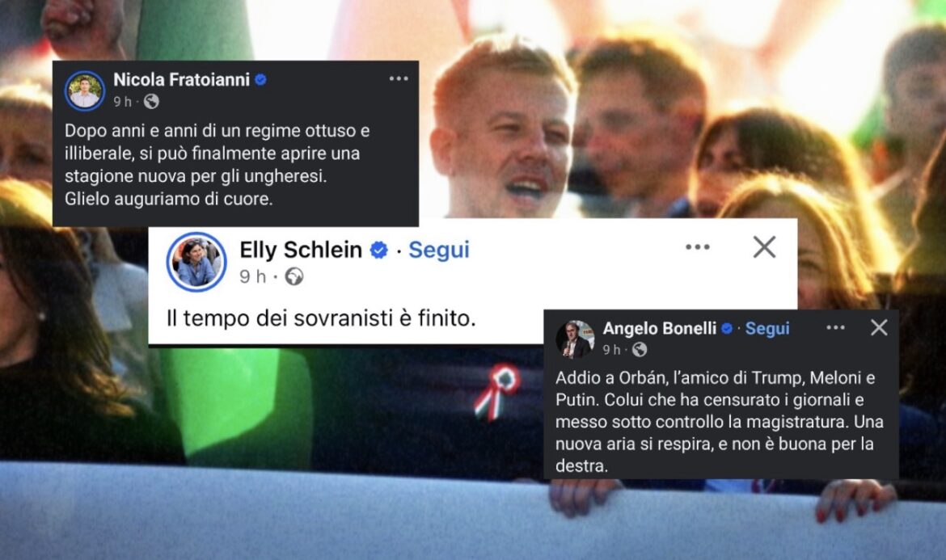Follow Angelo Bonelli via Segui
946x560 pixels.
click(x=767, y=329)
